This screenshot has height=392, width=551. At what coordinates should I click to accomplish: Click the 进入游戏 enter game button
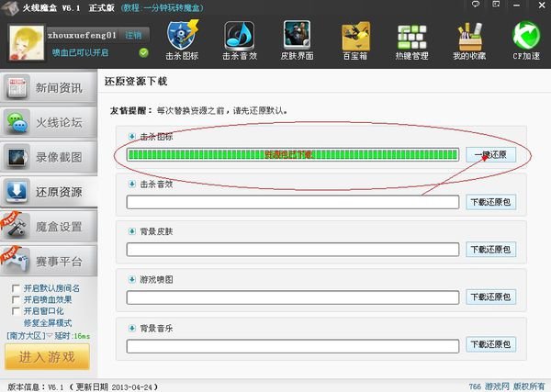click(x=47, y=356)
